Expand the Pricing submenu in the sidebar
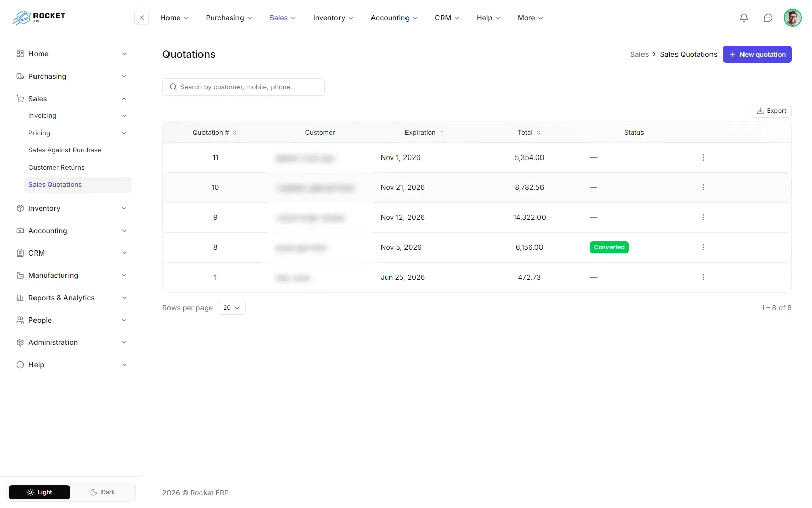This screenshot has height=508, width=812. (x=77, y=133)
